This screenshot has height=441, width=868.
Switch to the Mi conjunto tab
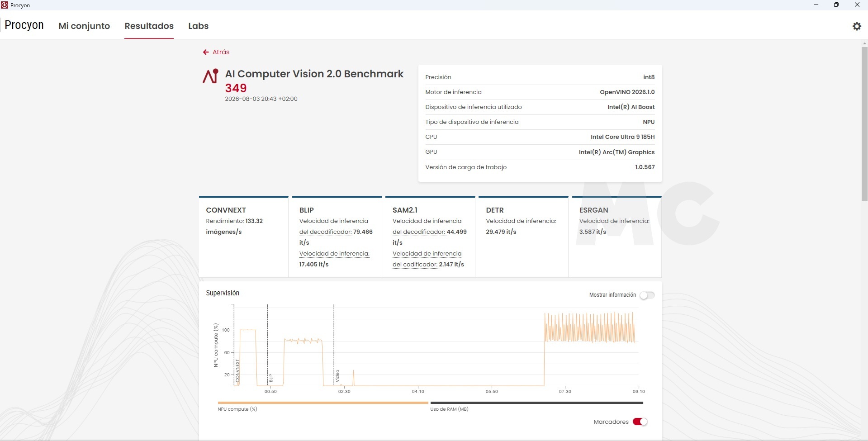point(84,26)
